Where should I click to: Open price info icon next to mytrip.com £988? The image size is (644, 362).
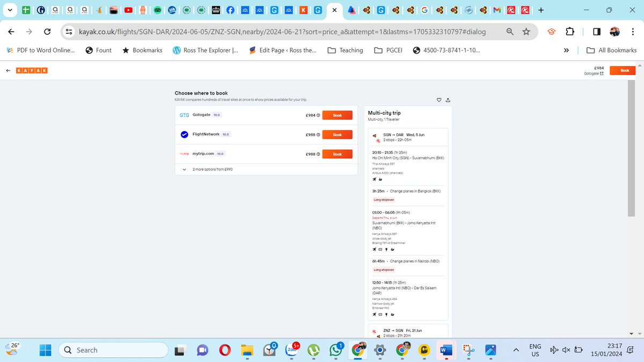click(x=318, y=154)
